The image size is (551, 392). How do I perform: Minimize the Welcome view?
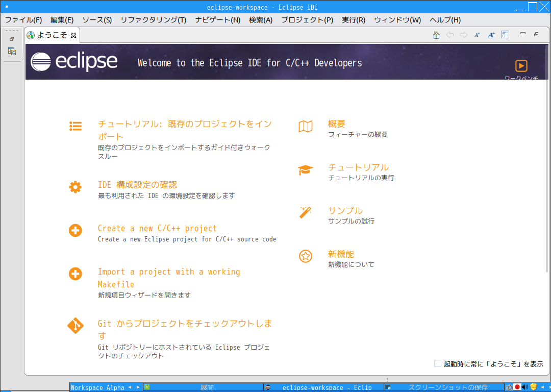(523, 33)
